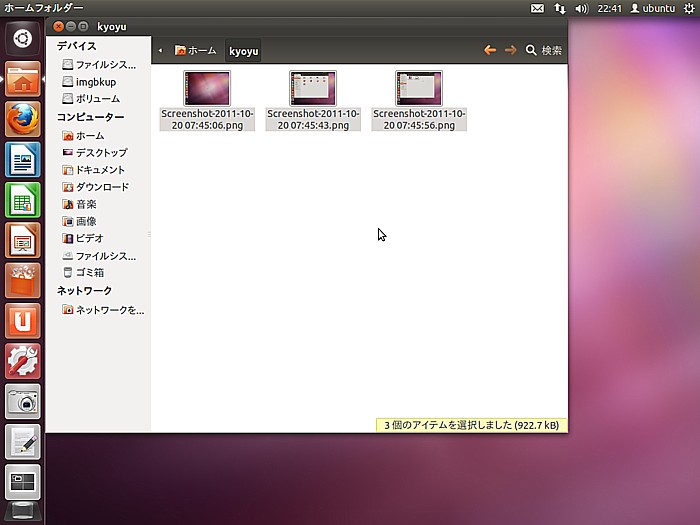Viewport: 700px width, 525px height.
Task: Open LibreOffice Impress from the launcher
Action: tap(22, 240)
